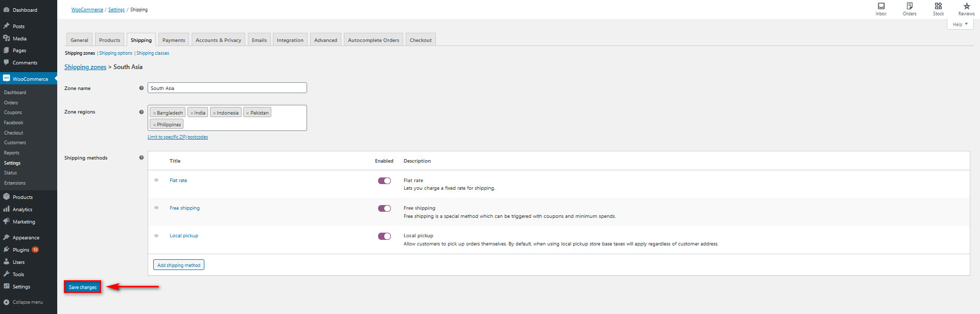Open the Stock icon in top bar
This screenshot has width=980, height=314.
tap(938, 6)
